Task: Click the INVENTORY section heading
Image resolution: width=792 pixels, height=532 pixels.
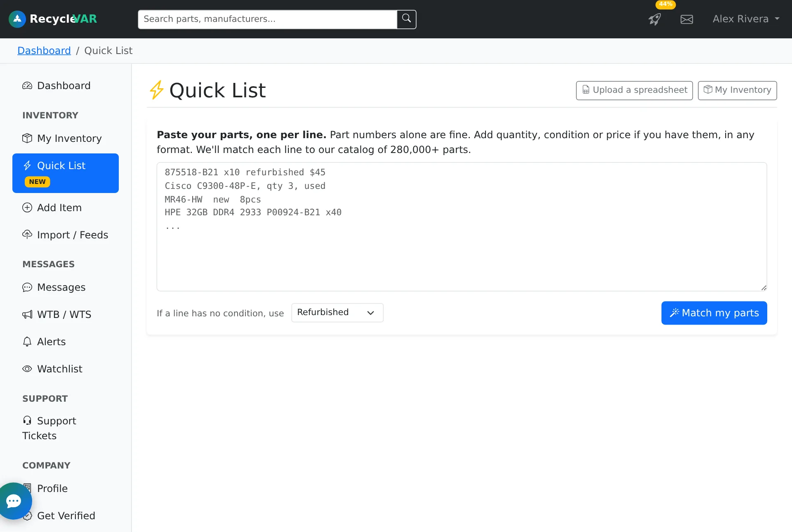Action: 50,115
